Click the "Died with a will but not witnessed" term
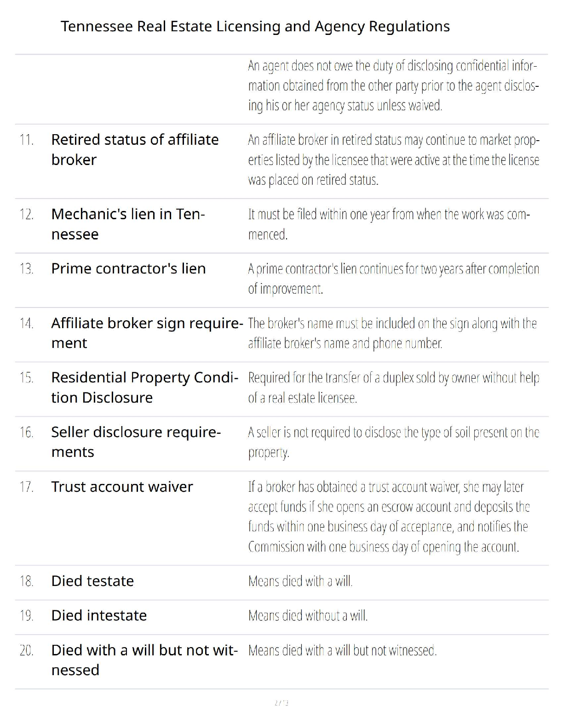This screenshot has height=728, width=563. point(144,660)
